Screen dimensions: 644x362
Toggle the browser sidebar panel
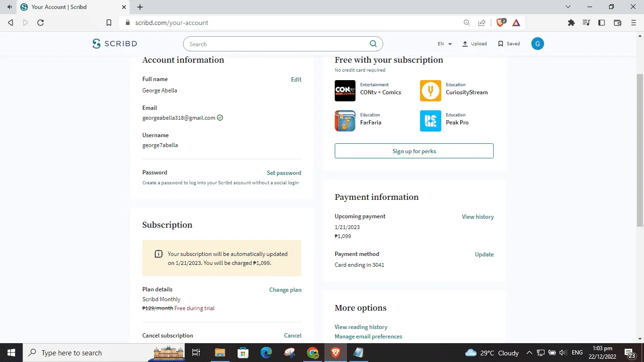pos(602,23)
